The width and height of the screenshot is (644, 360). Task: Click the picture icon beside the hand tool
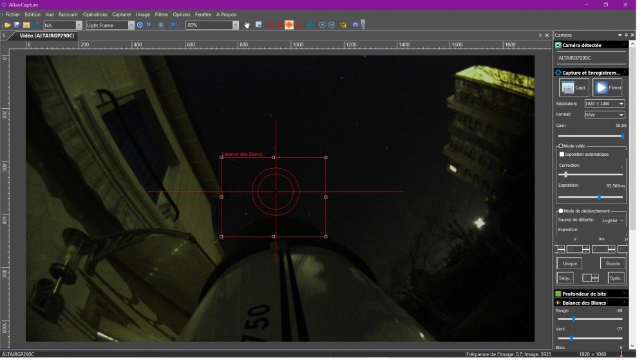[x=259, y=25]
